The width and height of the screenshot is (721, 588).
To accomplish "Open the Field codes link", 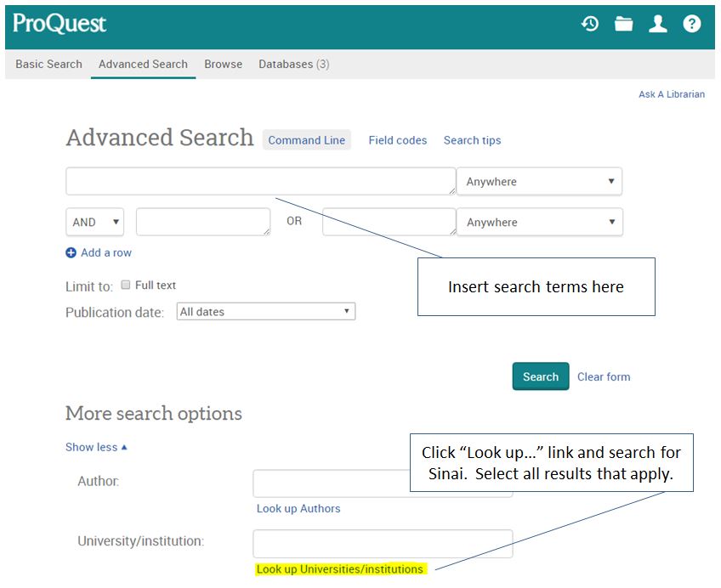I will click(x=398, y=140).
